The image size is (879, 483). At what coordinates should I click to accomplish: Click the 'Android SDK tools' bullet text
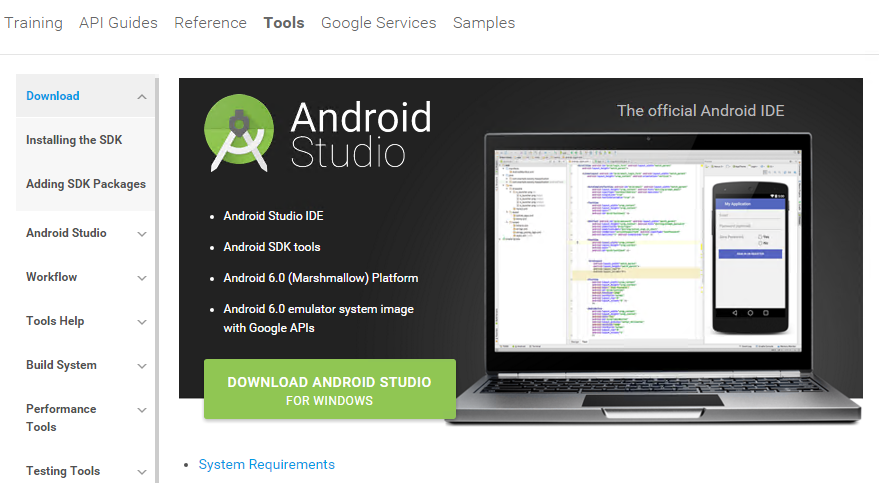pyautogui.click(x=272, y=247)
